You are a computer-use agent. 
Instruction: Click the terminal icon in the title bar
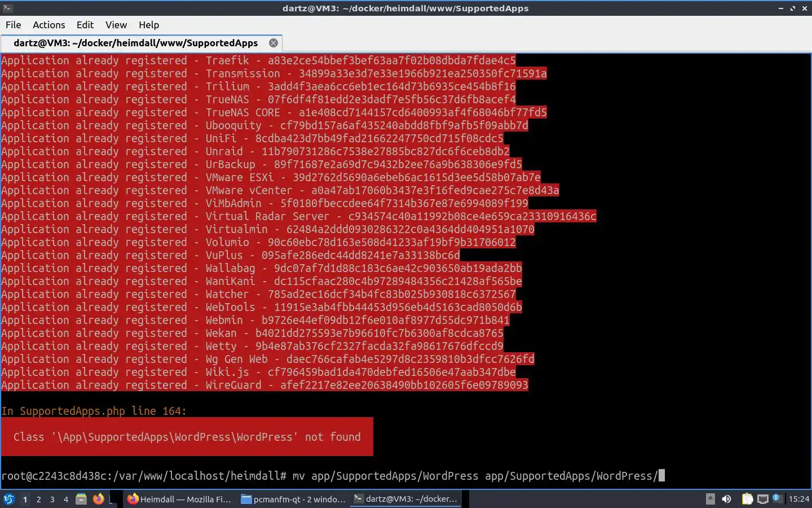tap(7, 8)
